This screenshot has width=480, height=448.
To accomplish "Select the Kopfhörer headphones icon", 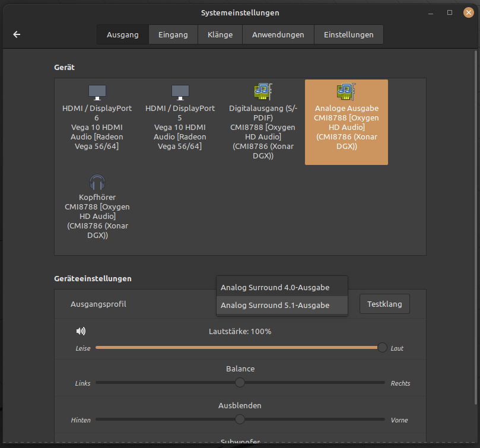I will click(x=97, y=182).
